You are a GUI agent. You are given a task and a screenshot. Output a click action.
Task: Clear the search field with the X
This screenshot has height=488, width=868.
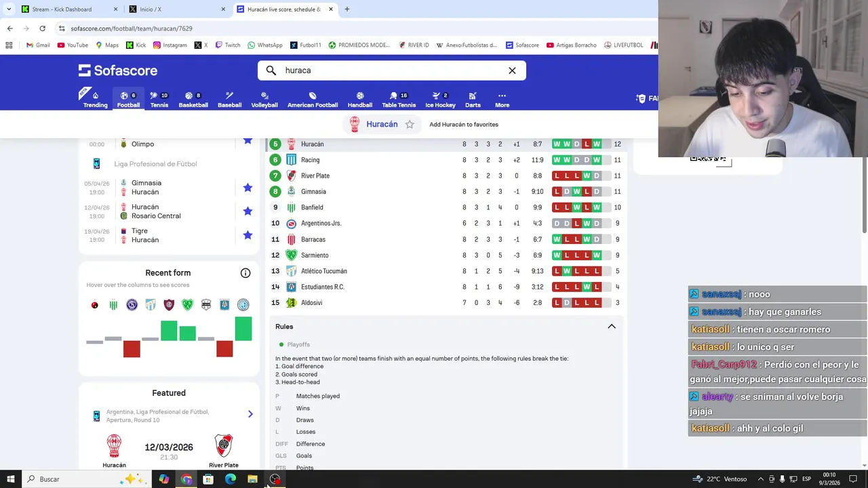[x=512, y=70]
